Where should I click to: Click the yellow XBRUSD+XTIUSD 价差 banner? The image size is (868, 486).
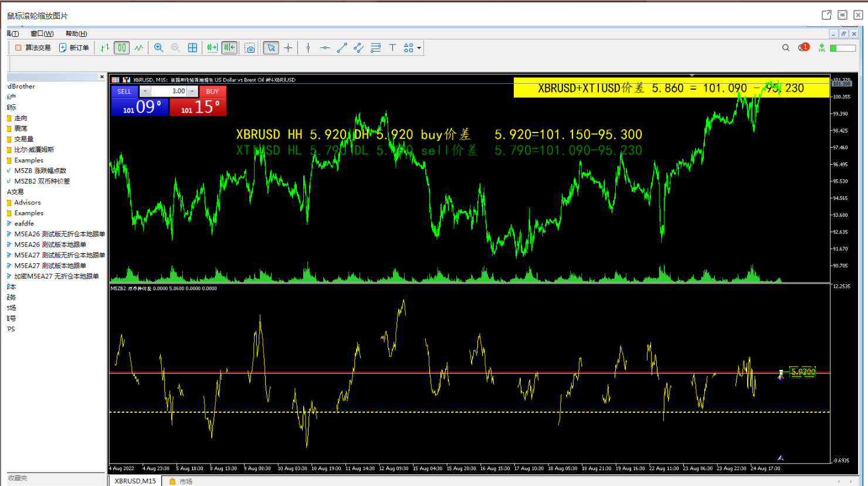672,88
